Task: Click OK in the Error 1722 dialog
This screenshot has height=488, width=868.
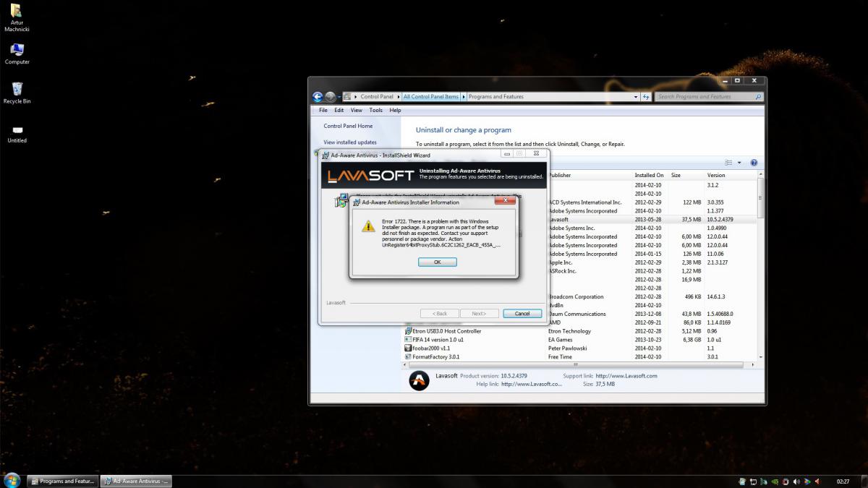Action: [437, 262]
